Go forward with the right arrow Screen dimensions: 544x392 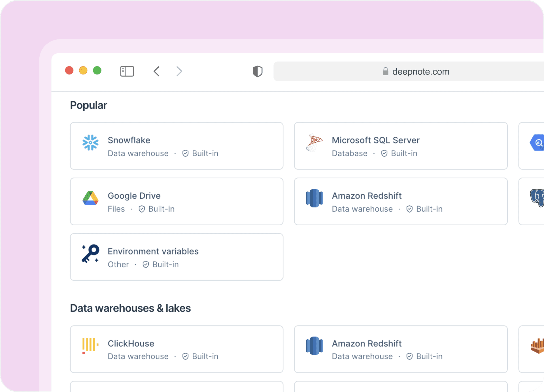pos(179,71)
